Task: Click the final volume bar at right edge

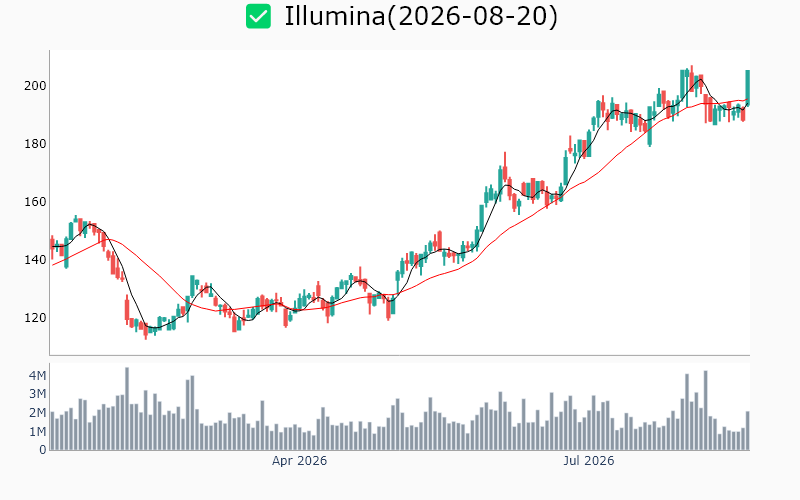Action: pos(748,431)
